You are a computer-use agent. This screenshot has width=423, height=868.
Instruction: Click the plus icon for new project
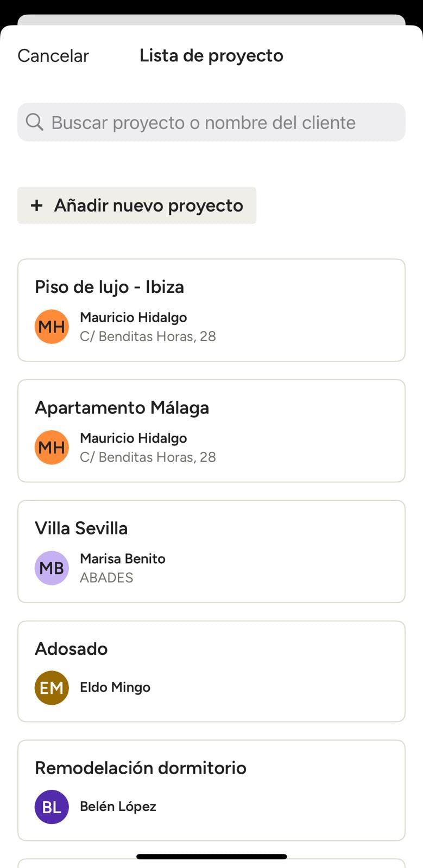click(36, 206)
